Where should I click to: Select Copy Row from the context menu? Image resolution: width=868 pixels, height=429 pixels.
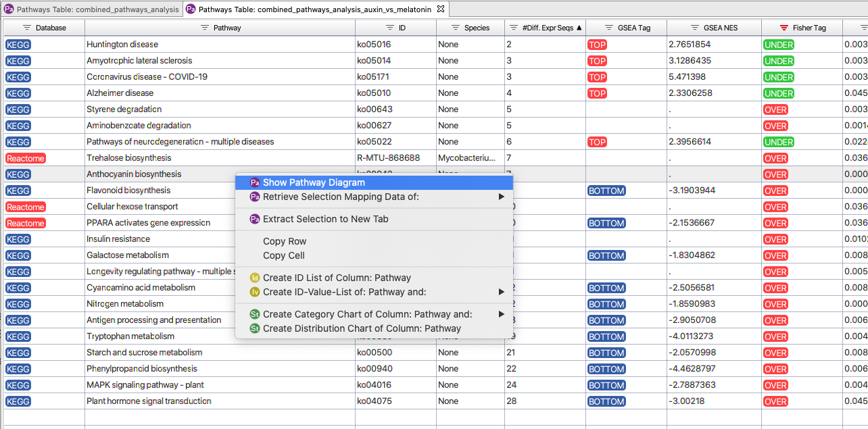pyautogui.click(x=285, y=241)
